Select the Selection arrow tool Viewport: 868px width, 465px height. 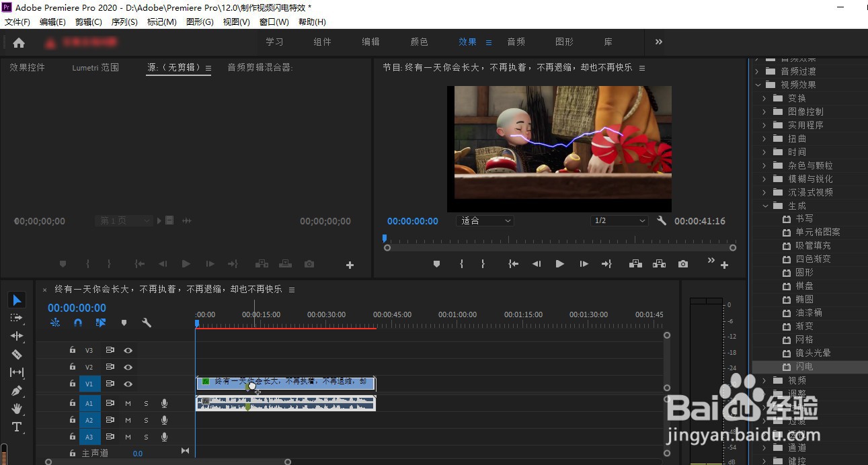(17, 300)
